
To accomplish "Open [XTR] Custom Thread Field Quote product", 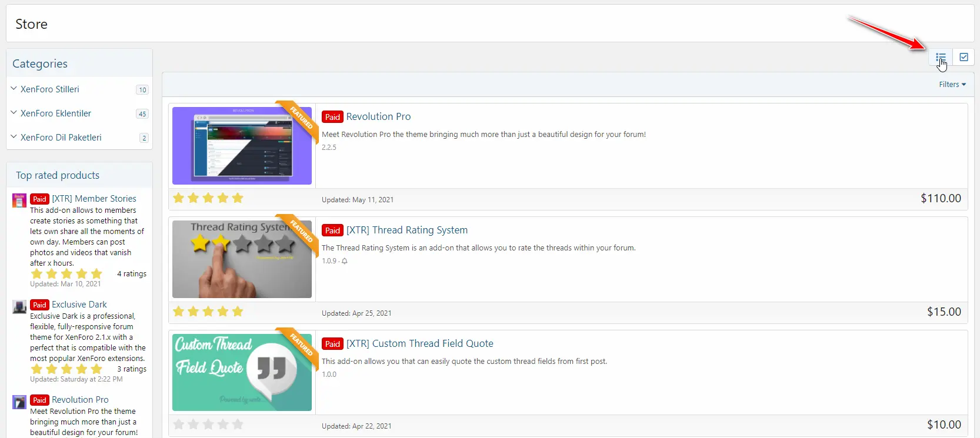I will click(419, 343).
